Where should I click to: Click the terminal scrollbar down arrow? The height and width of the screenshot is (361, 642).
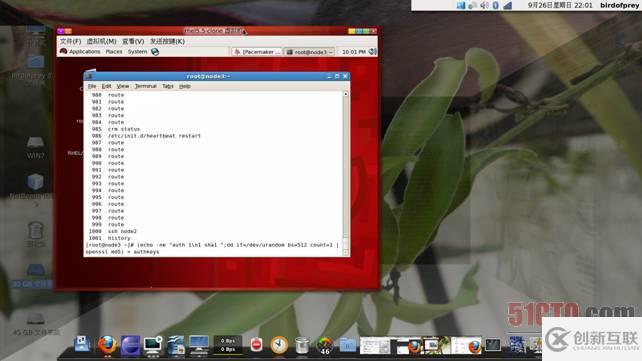[x=346, y=253]
